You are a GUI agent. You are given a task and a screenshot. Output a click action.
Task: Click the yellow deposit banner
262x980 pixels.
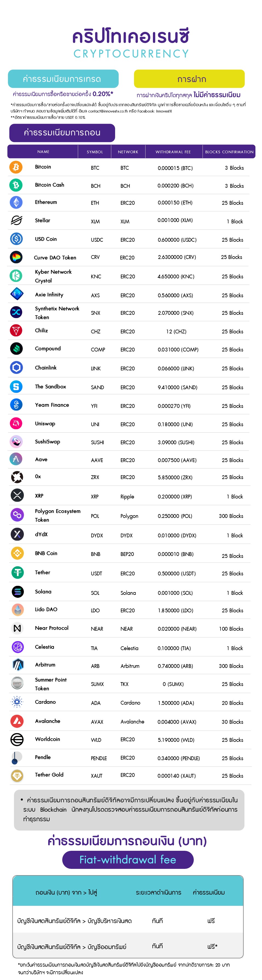click(x=189, y=79)
